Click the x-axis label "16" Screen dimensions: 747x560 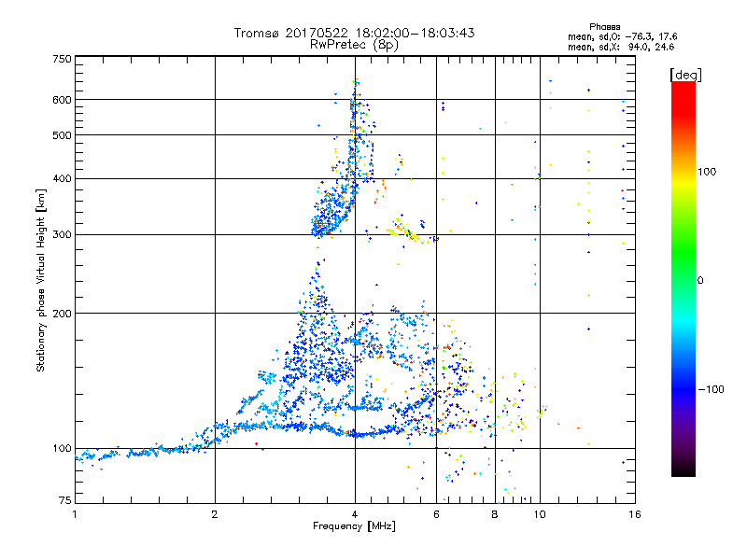pos(635,514)
